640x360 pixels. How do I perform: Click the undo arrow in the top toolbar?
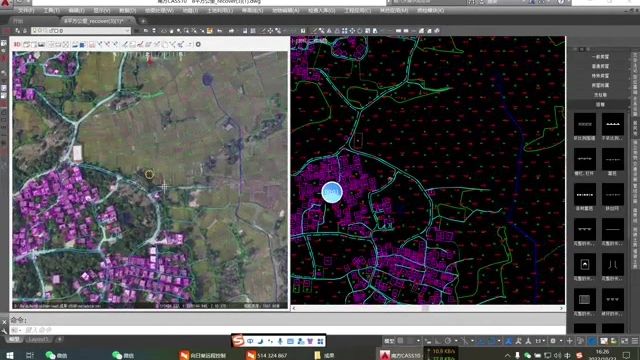tap(220, 31)
